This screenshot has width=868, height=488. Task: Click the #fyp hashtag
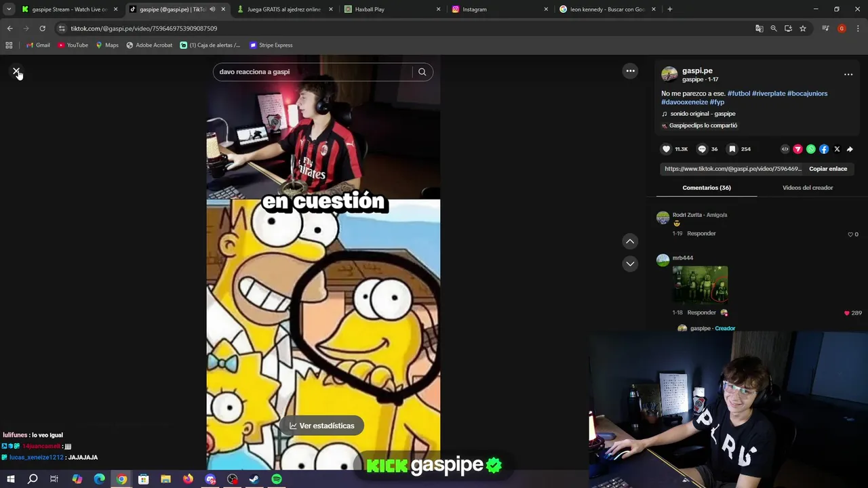717,102
